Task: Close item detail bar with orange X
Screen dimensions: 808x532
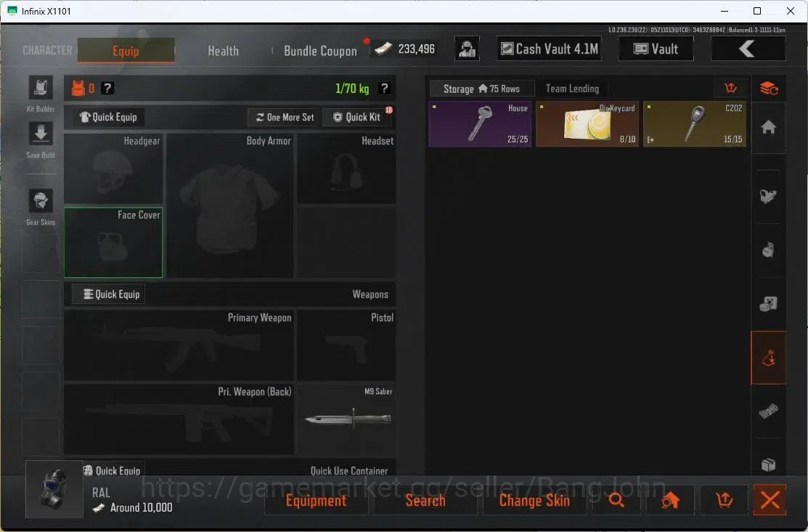Action: click(770, 500)
